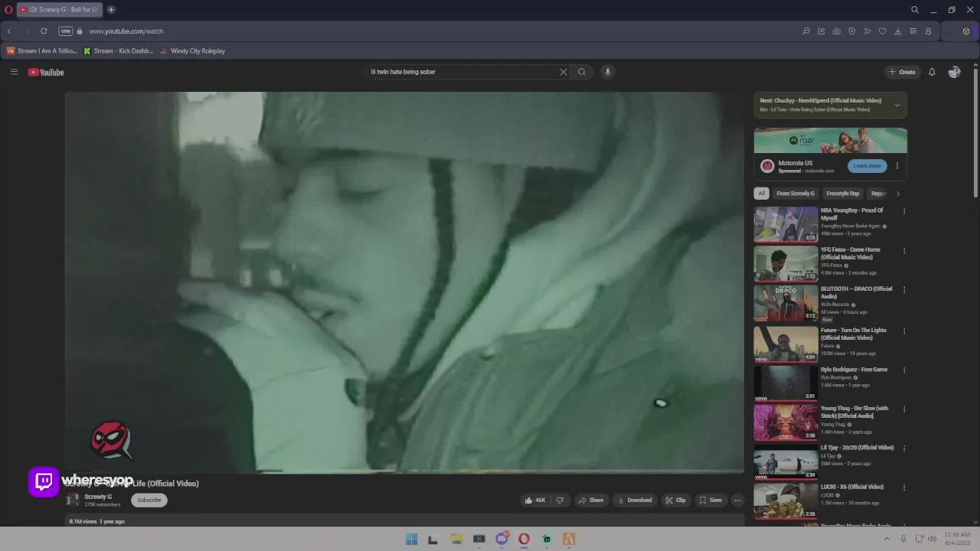Open options for BLUTOOTH DRACO video

[x=904, y=290]
